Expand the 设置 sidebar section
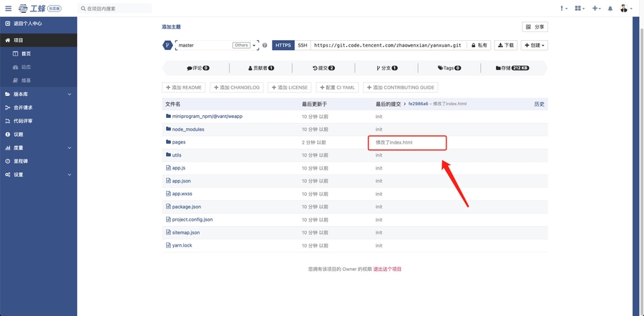 [x=39, y=174]
